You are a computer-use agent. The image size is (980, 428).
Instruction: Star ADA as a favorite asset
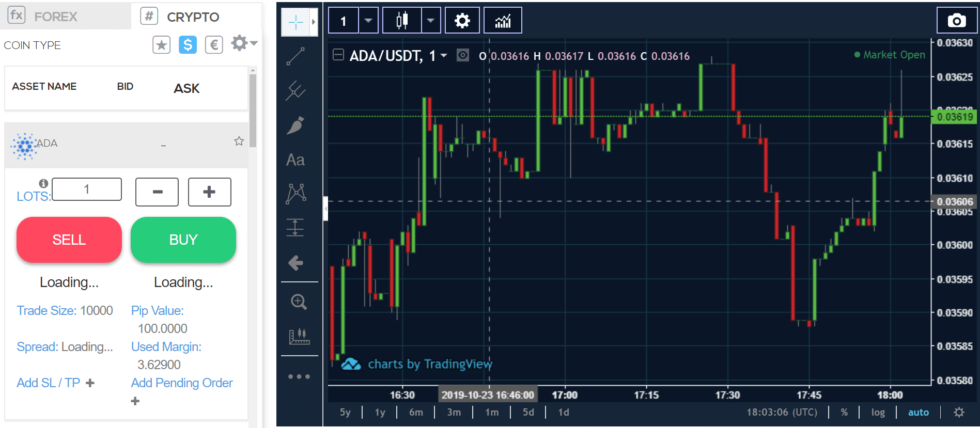239,141
